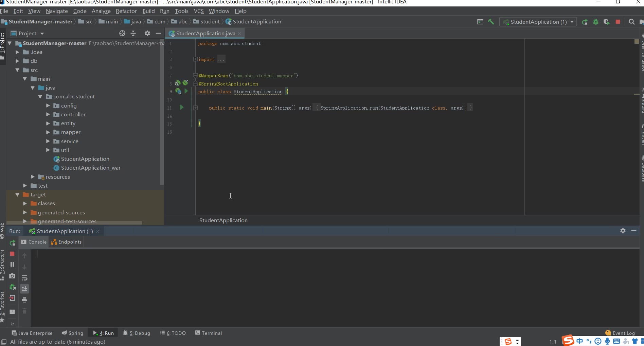Stop the running application with red square
Viewport: 644px width, 346px height.
tap(618, 22)
